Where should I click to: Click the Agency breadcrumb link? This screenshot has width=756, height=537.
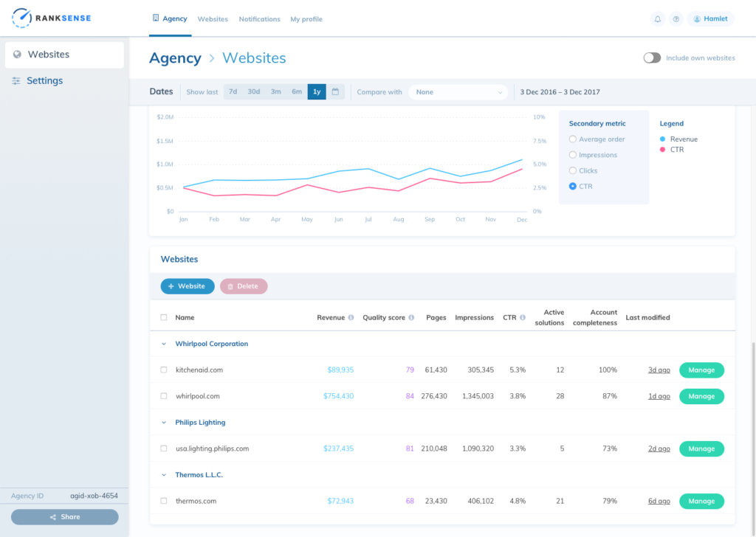tap(175, 58)
